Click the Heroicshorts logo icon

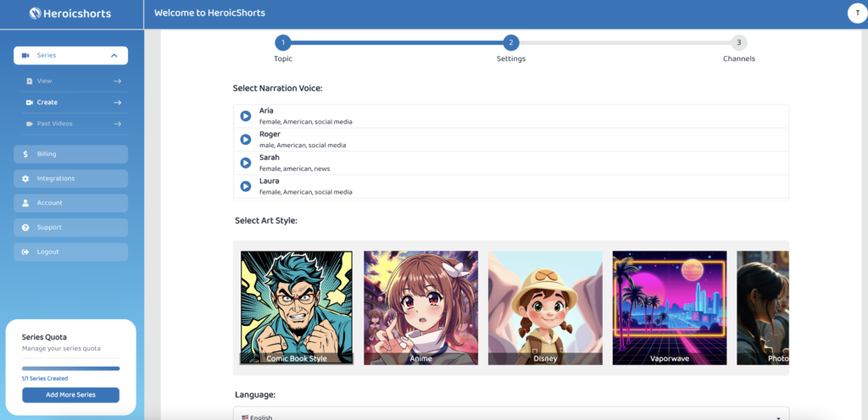(36, 14)
